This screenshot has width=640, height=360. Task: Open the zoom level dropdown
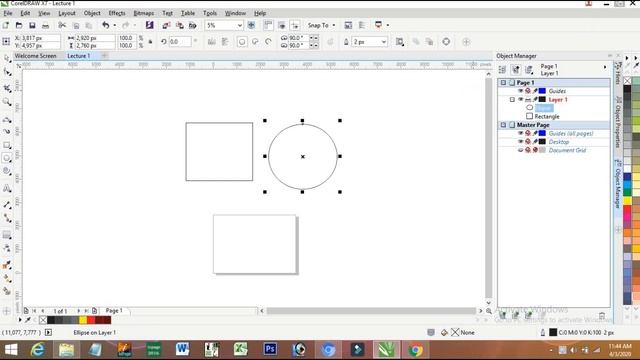pyautogui.click(x=240, y=25)
